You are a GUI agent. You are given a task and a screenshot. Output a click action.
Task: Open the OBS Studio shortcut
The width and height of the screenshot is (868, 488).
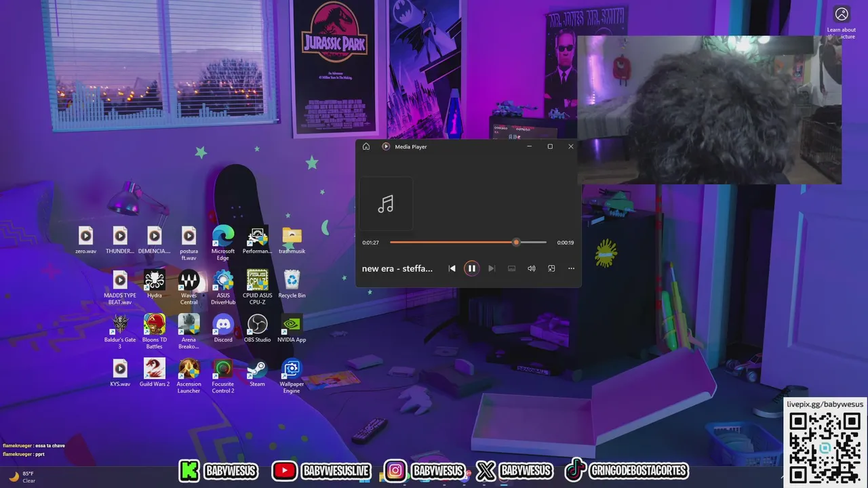[257, 329]
